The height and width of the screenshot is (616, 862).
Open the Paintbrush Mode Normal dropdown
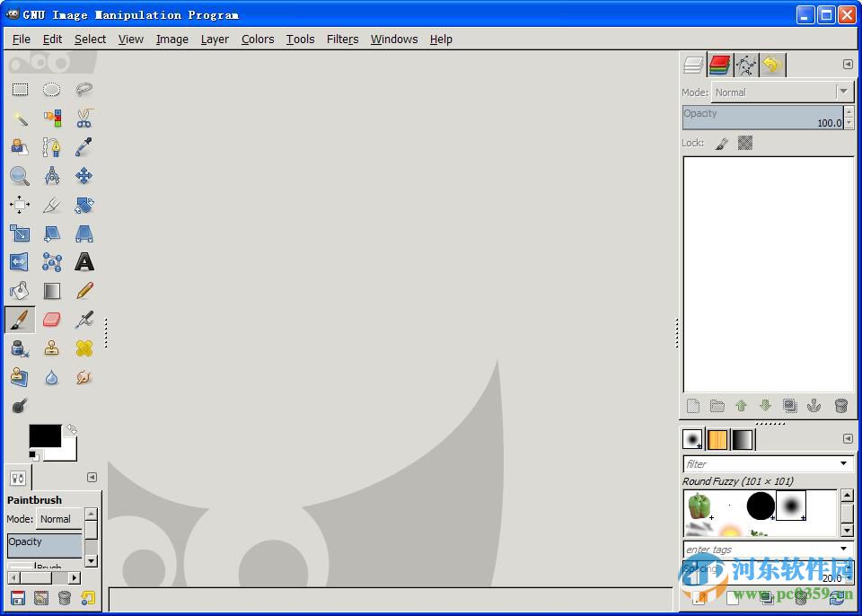[59, 519]
